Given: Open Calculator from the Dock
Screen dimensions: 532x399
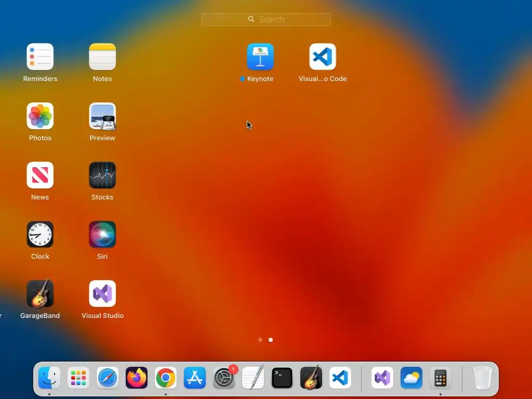Looking at the screenshot, I should tap(441, 378).
